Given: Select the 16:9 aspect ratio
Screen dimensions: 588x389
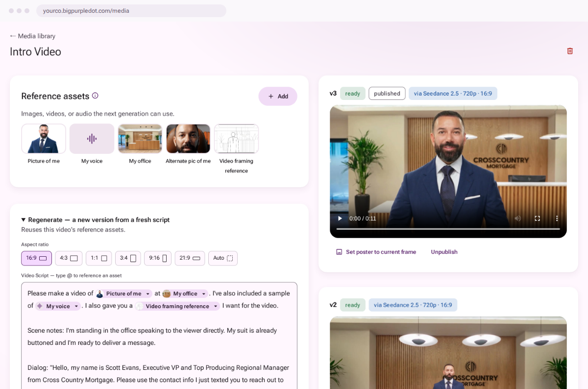Looking at the screenshot, I should coord(36,258).
